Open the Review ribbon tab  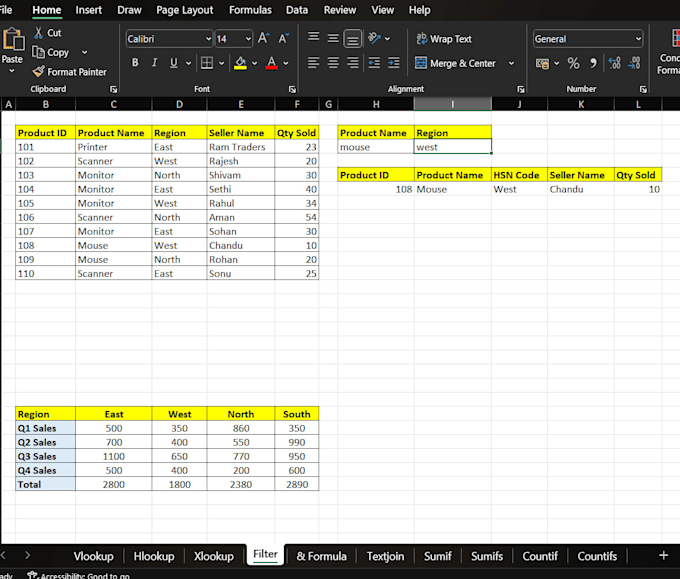pos(340,10)
